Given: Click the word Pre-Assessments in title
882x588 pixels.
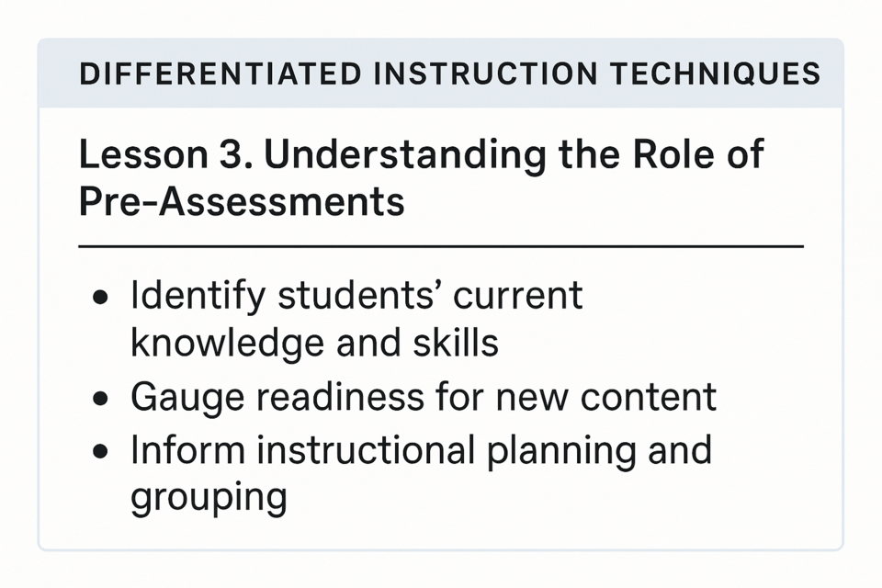Looking at the screenshot, I should click(x=242, y=201).
